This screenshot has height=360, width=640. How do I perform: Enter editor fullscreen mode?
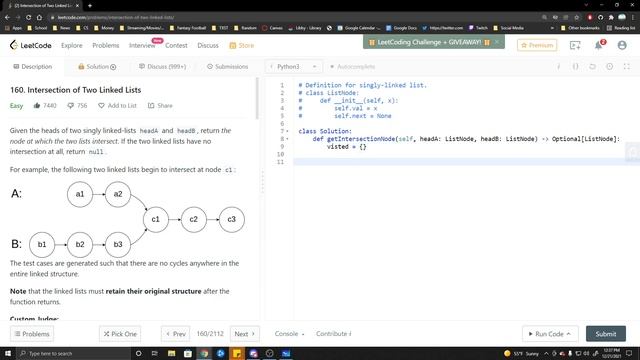pyautogui.click(x=627, y=67)
